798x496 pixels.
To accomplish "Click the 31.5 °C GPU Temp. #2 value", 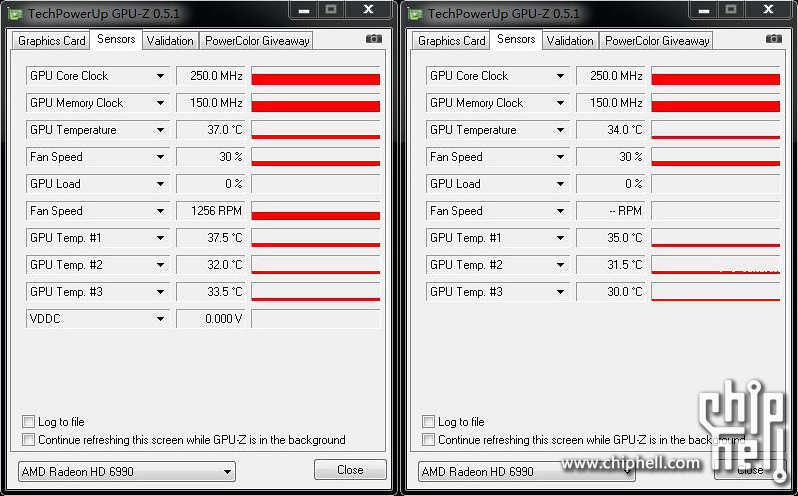I will (x=611, y=265).
